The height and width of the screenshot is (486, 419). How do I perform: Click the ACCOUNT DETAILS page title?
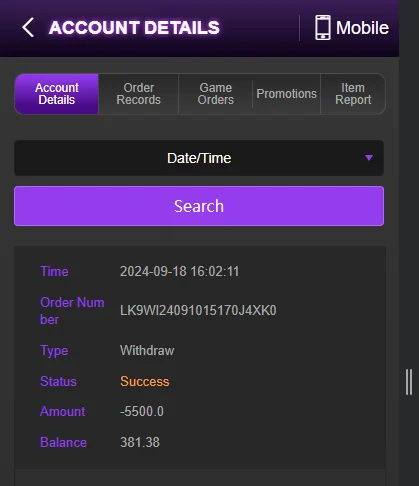[x=134, y=28]
